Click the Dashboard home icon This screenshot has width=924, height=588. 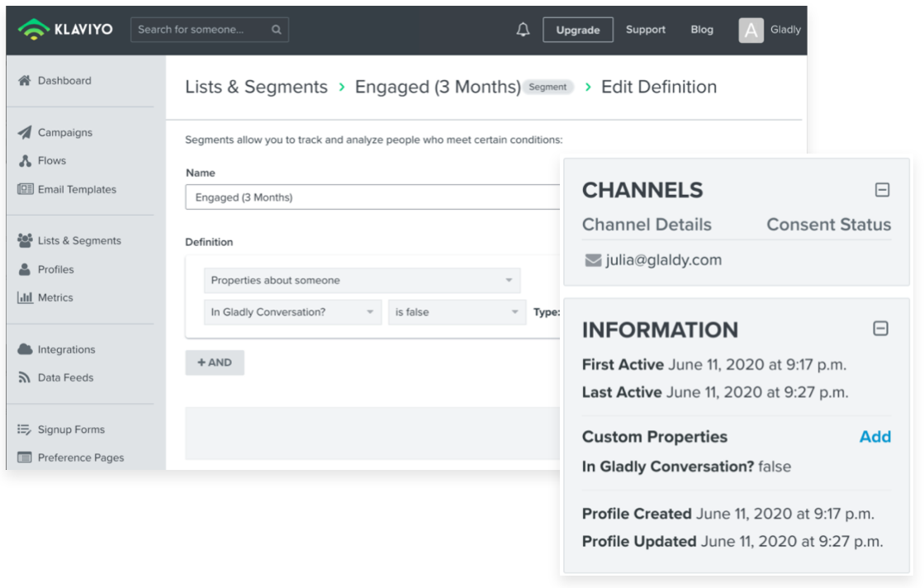[24, 80]
